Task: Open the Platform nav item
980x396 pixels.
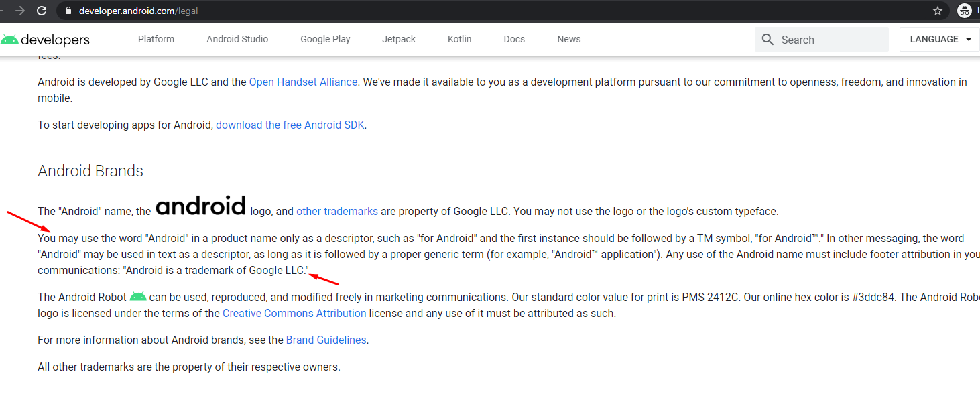Action: click(156, 39)
